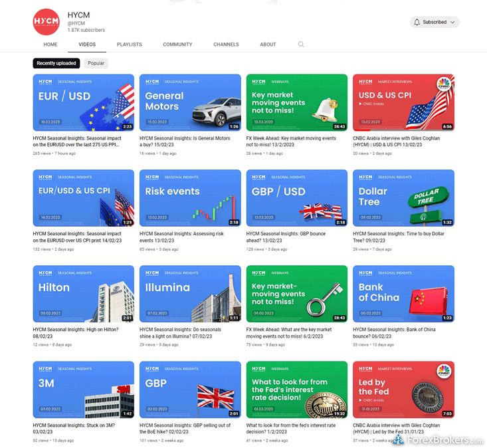This screenshot has width=487, height=448.
Task: Click the notification bell icon
Action: (x=417, y=22)
